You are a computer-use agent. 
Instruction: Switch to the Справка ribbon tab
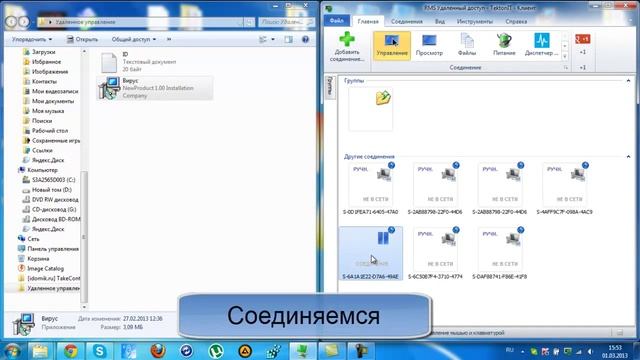[516, 21]
